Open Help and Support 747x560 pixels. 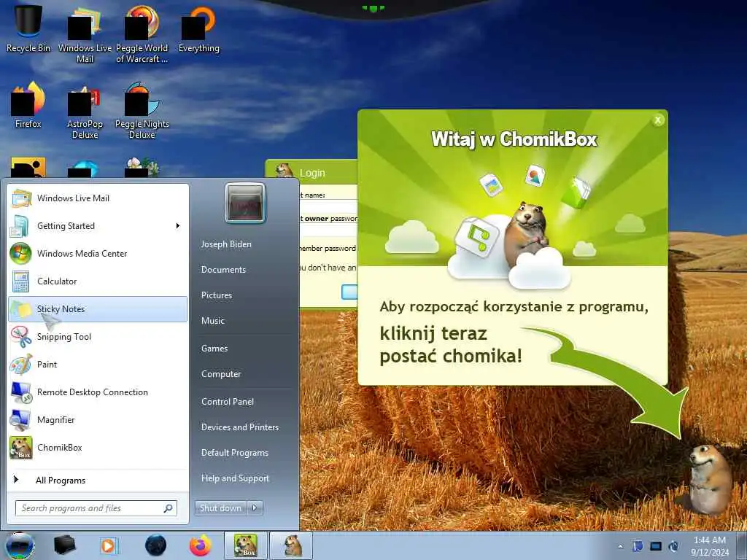(x=235, y=478)
